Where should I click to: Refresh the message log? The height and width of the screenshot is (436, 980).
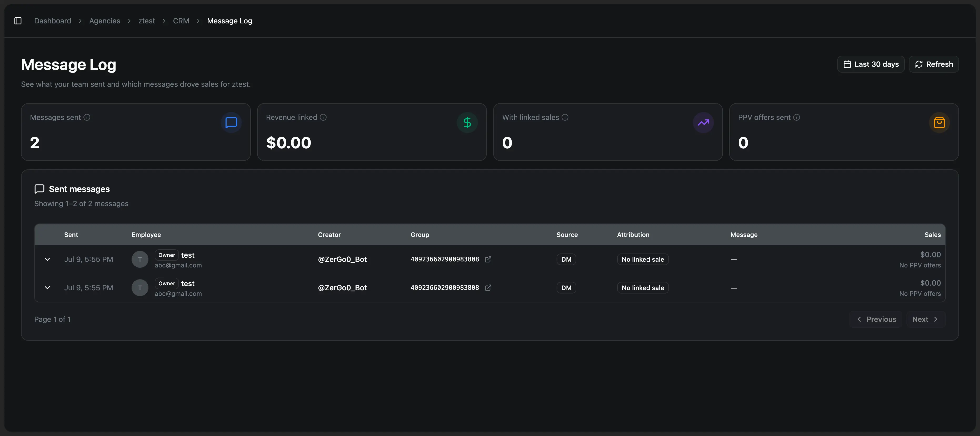[x=934, y=64]
